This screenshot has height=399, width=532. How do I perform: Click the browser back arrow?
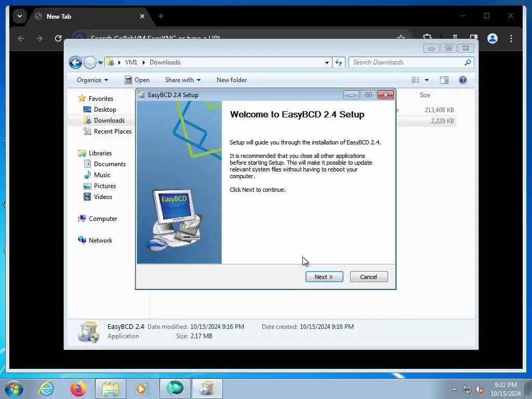coord(21,38)
